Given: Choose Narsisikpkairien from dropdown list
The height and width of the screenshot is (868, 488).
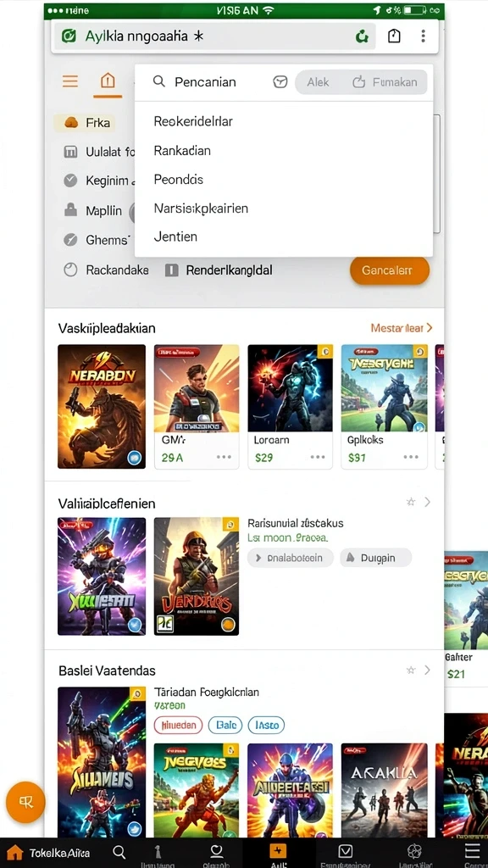Looking at the screenshot, I should [201, 209].
